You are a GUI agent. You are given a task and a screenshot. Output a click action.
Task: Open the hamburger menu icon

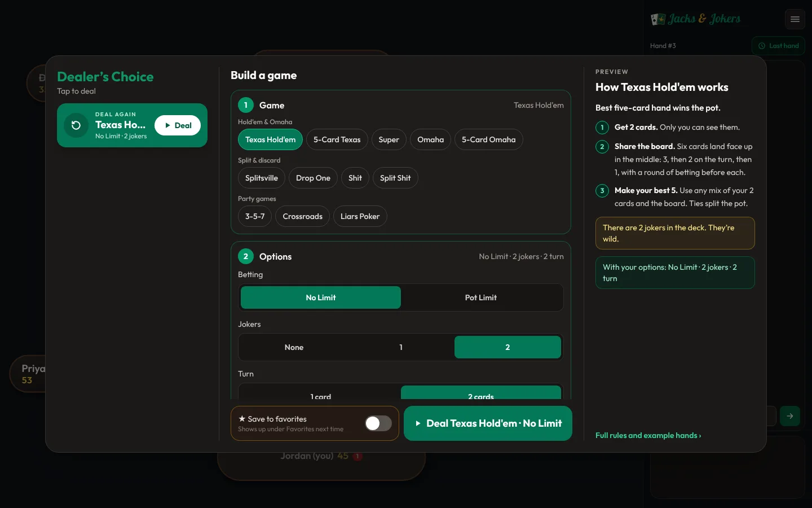pyautogui.click(x=795, y=19)
